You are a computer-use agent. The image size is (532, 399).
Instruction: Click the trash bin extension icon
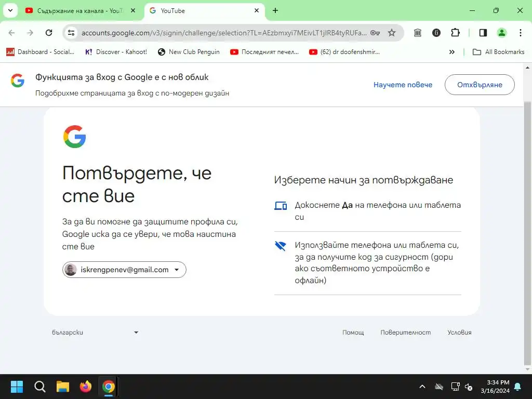[x=418, y=33]
